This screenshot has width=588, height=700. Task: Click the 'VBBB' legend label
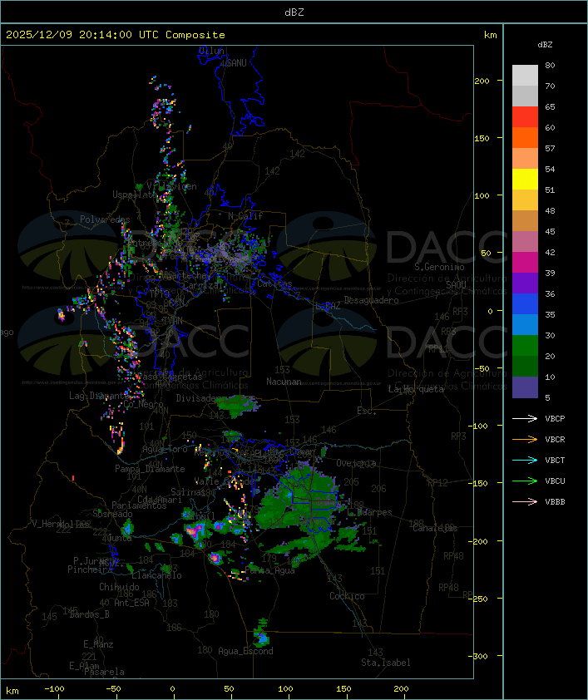[555, 502]
